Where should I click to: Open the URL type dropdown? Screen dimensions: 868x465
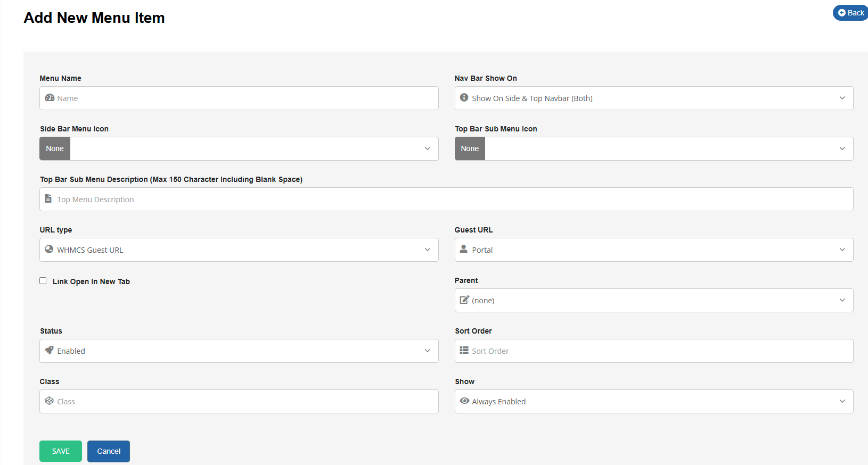239,250
